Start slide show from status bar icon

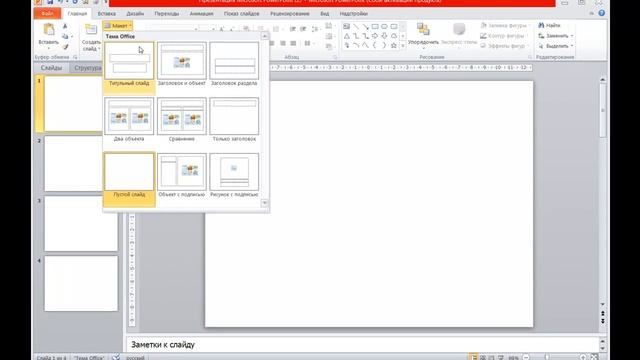point(501,358)
